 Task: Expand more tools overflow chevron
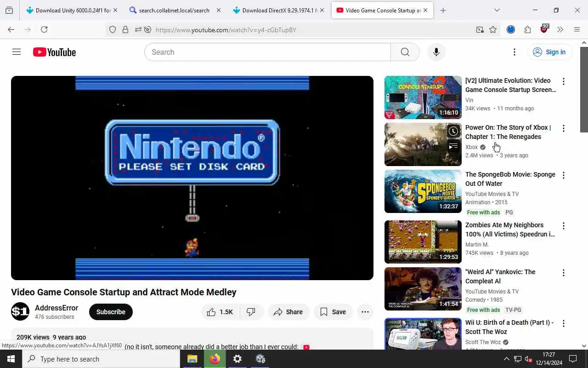point(560,29)
